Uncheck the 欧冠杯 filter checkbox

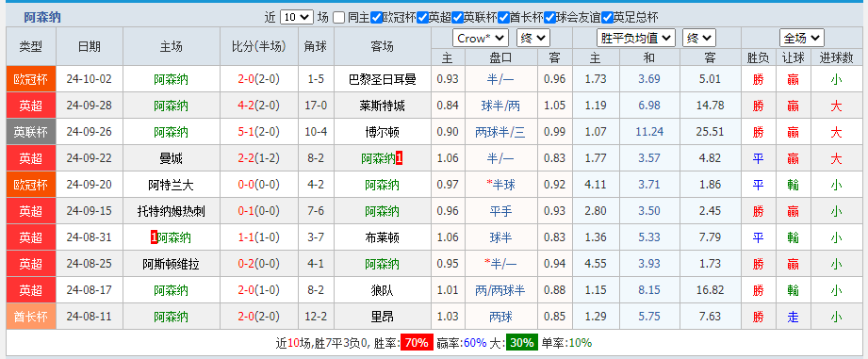coord(376,18)
